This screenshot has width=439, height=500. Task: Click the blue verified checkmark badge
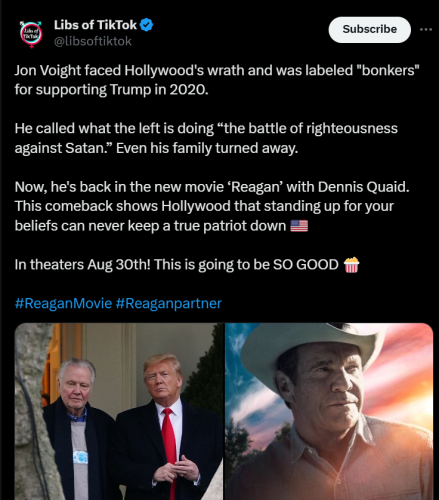coord(147,25)
